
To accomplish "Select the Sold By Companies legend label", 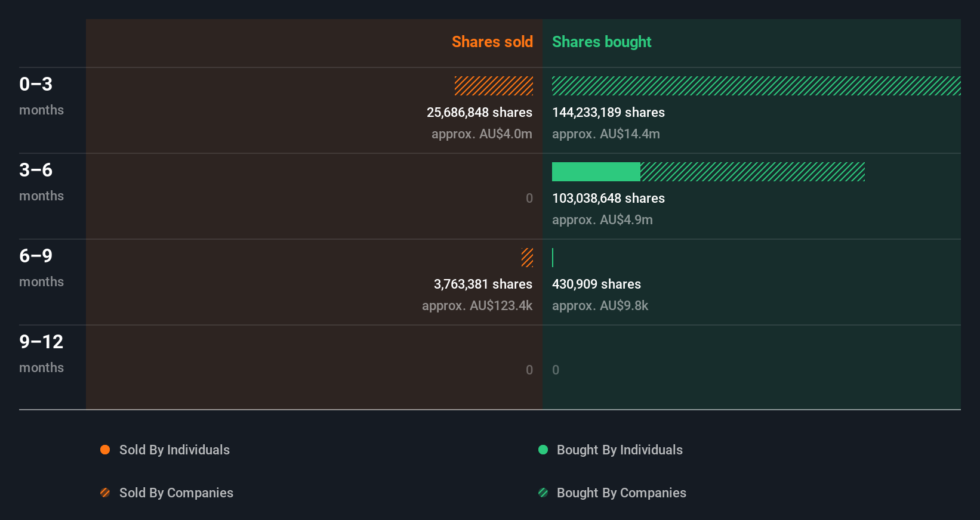I will [176, 493].
